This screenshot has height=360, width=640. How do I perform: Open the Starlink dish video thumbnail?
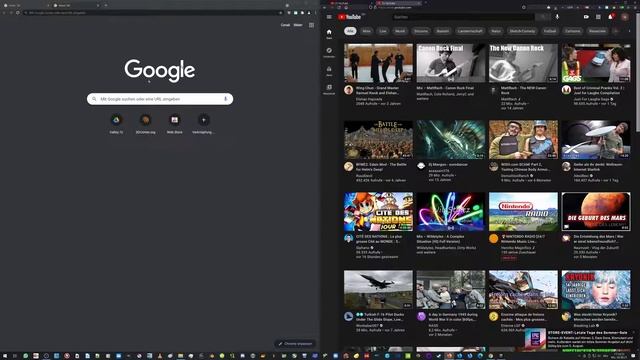point(596,139)
